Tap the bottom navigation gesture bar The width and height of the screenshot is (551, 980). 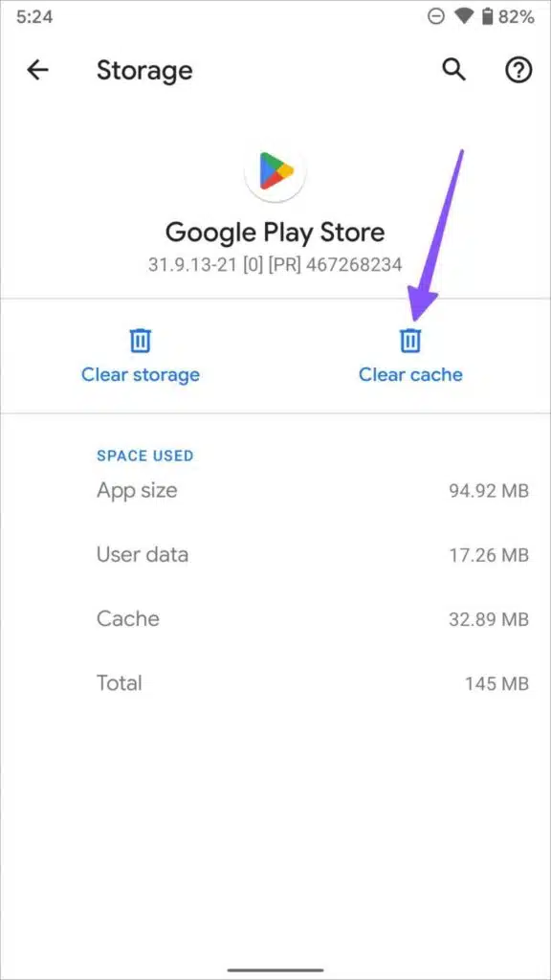point(275,970)
